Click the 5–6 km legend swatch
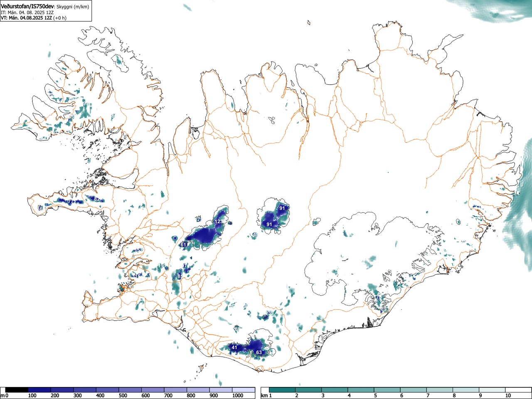Image resolution: width=532 pixels, height=399 pixels. 388,390
